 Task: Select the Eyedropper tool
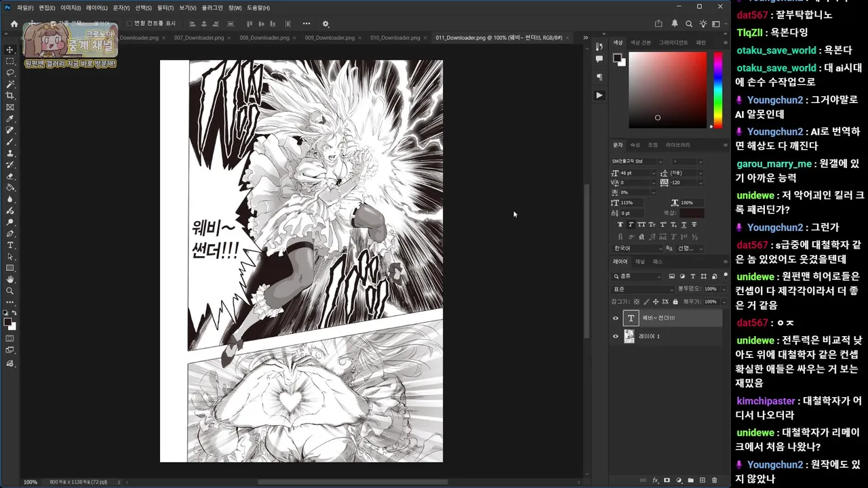point(10,119)
